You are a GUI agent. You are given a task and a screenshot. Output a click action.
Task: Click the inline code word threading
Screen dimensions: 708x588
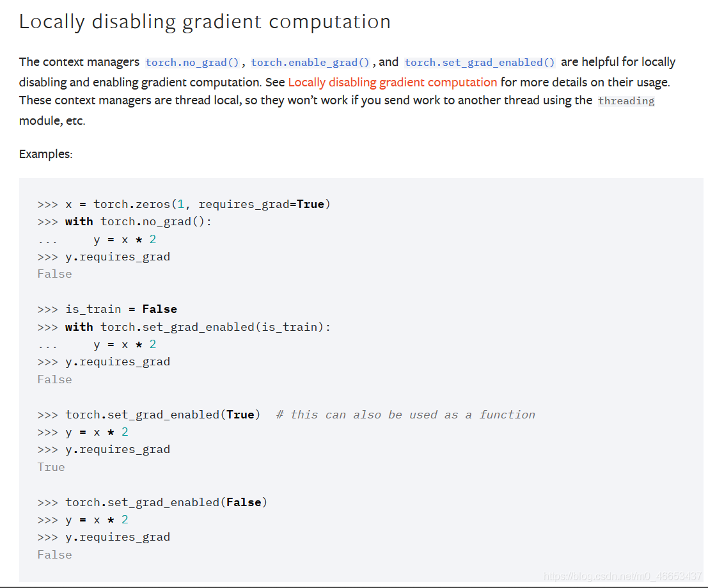(x=625, y=101)
